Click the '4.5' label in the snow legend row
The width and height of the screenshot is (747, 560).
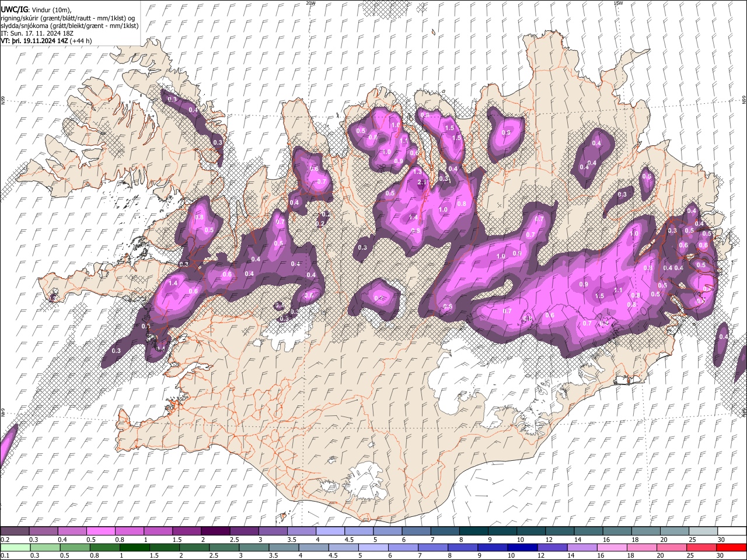[349, 540]
